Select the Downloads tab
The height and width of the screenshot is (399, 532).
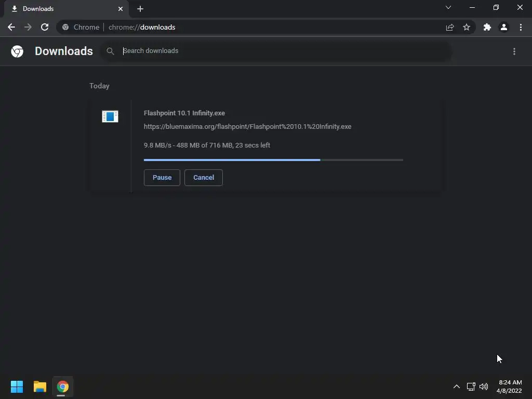point(66,9)
